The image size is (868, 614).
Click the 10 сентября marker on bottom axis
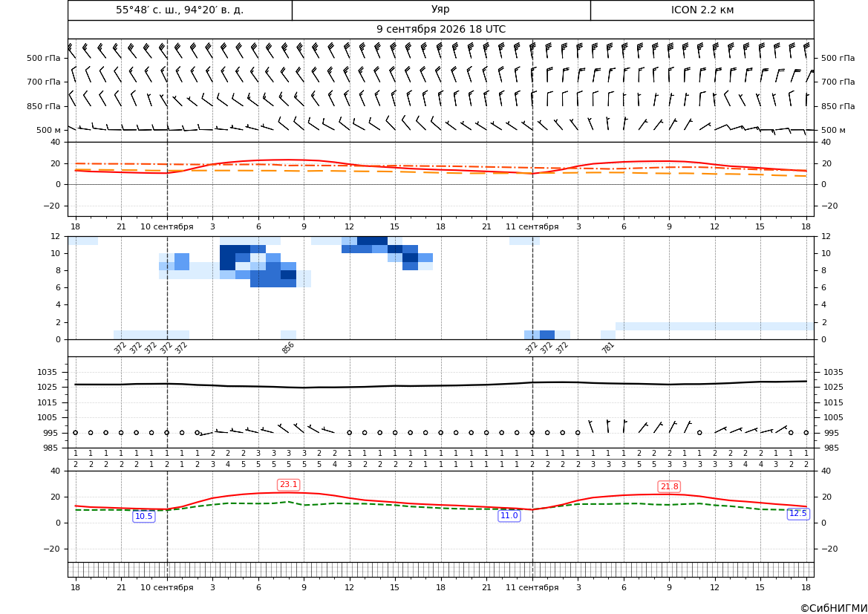tap(166, 587)
